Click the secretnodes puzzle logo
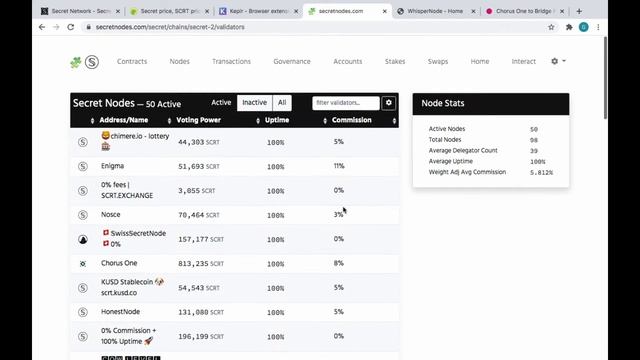Screen dimensions: 640x360 point(76,62)
